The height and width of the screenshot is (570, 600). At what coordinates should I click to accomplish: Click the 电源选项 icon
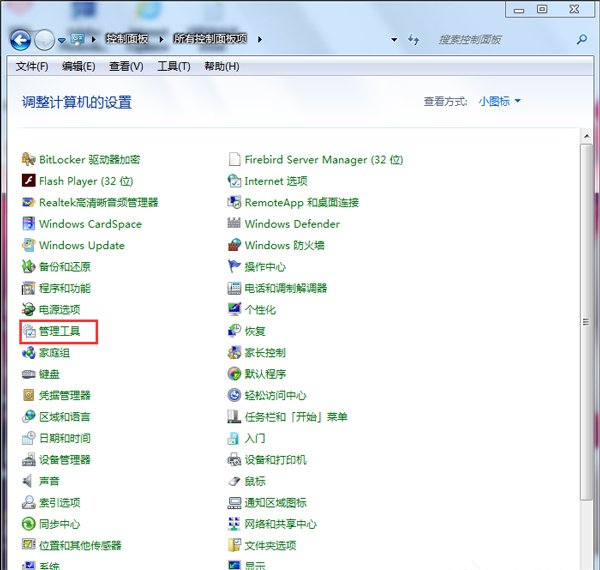pos(28,309)
